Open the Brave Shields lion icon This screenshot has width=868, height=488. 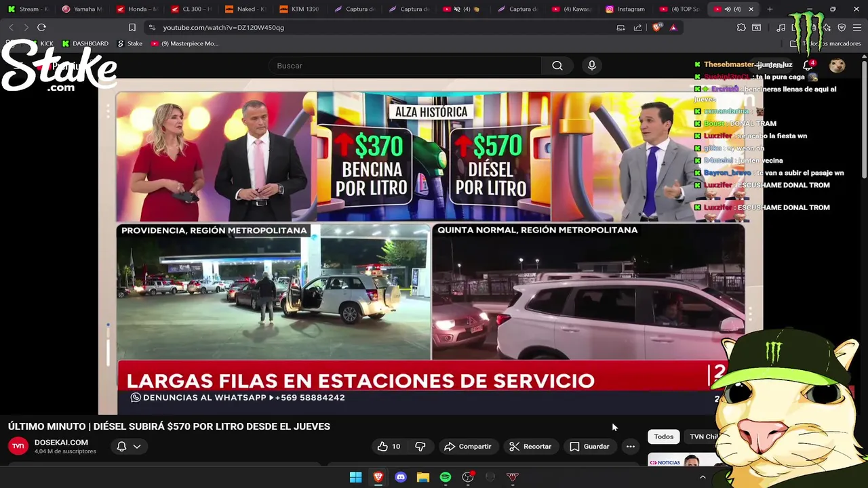[x=656, y=28]
